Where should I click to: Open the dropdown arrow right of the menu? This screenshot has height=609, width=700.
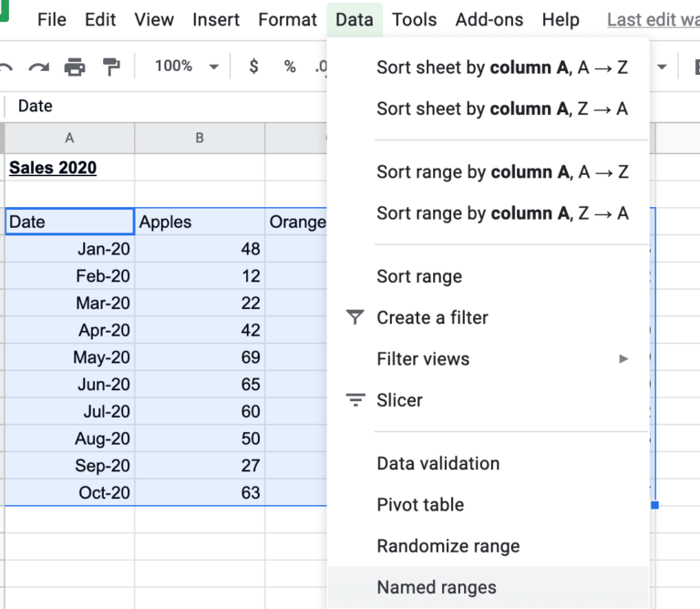(x=662, y=67)
